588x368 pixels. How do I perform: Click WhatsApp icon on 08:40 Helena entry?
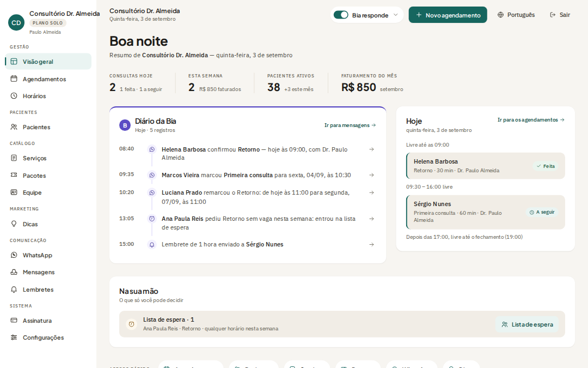coord(152,149)
